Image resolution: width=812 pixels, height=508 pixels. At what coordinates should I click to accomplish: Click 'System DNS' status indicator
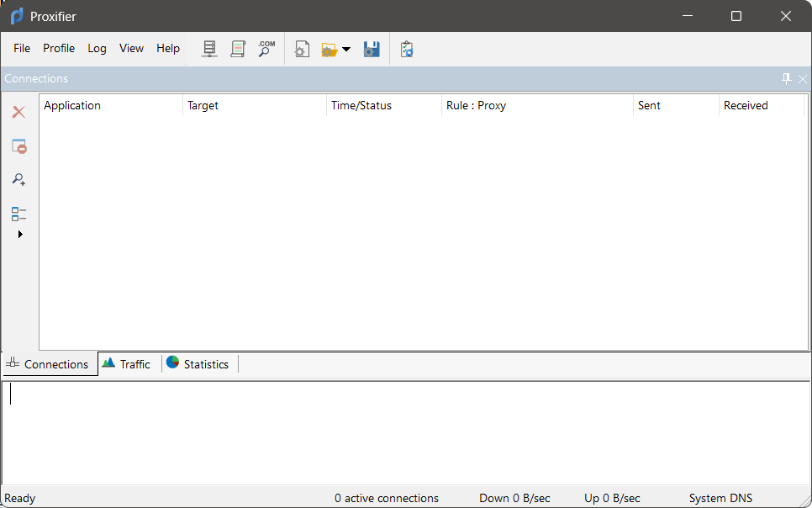coord(720,498)
